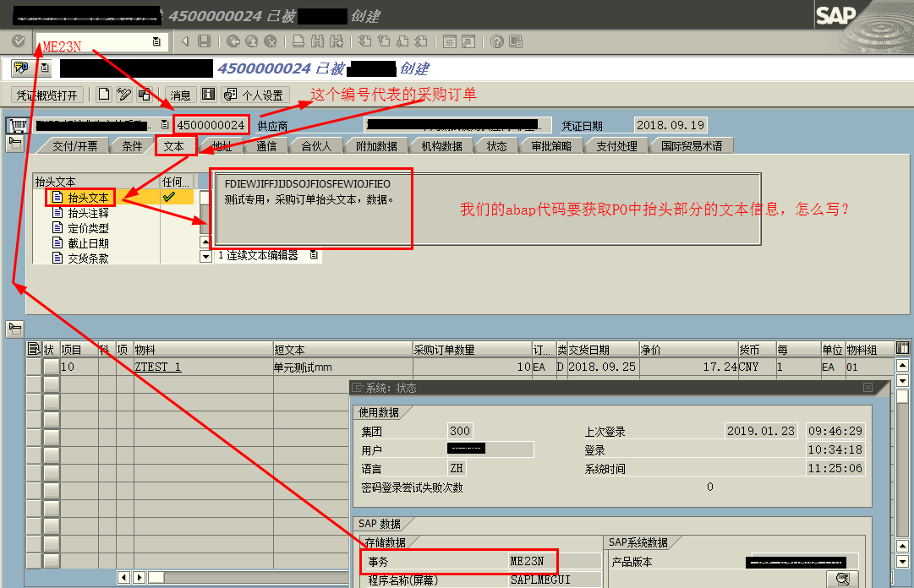Screen dimensions: 914x588
Task: Click the item table horizontal scroll-left arrow
Action: point(123,578)
